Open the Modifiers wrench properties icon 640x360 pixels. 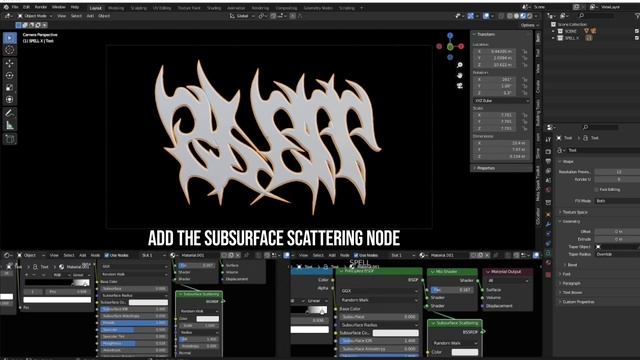(548, 224)
